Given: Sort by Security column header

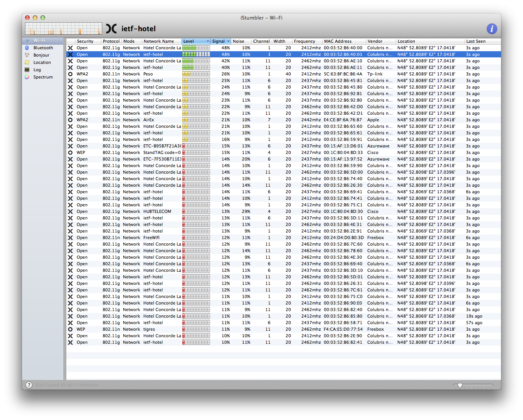Looking at the screenshot, I should coord(88,41).
